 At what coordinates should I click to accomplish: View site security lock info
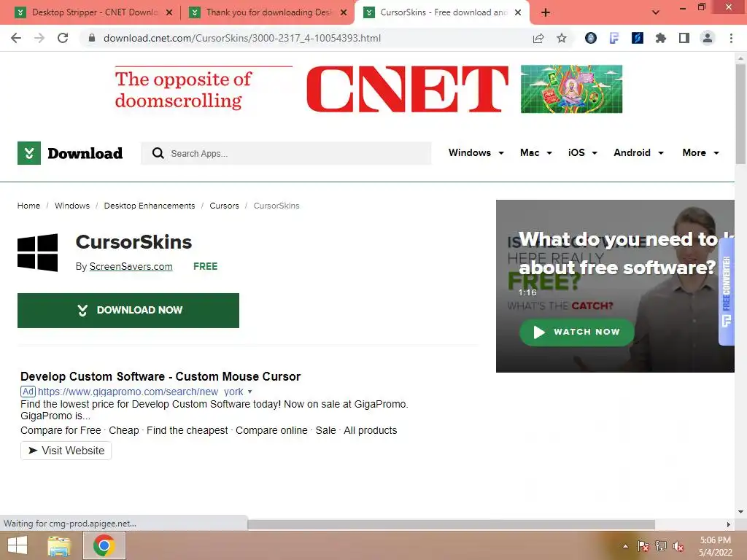[x=92, y=38]
